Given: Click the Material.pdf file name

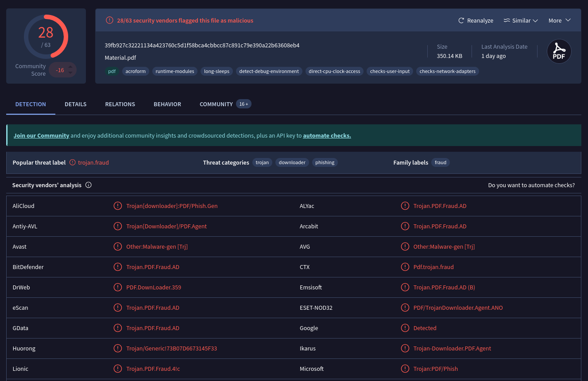Looking at the screenshot, I should (x=120, y=58).
